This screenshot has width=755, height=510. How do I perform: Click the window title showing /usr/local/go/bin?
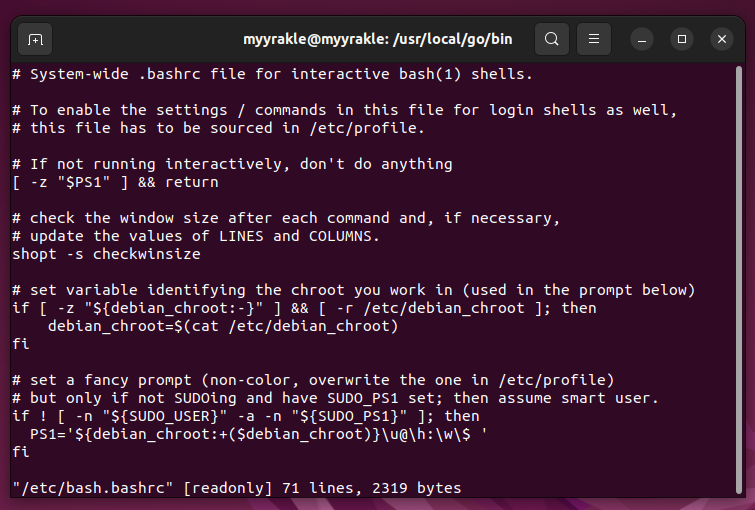[x=377, y=39]
